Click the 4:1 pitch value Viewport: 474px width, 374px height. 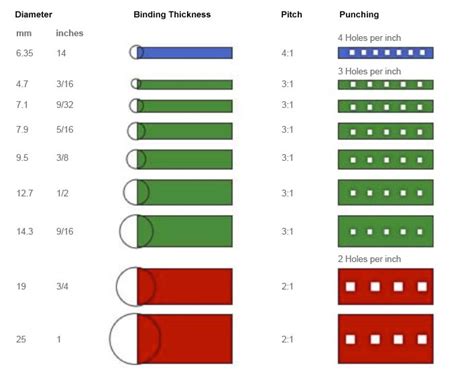point(287,53)
